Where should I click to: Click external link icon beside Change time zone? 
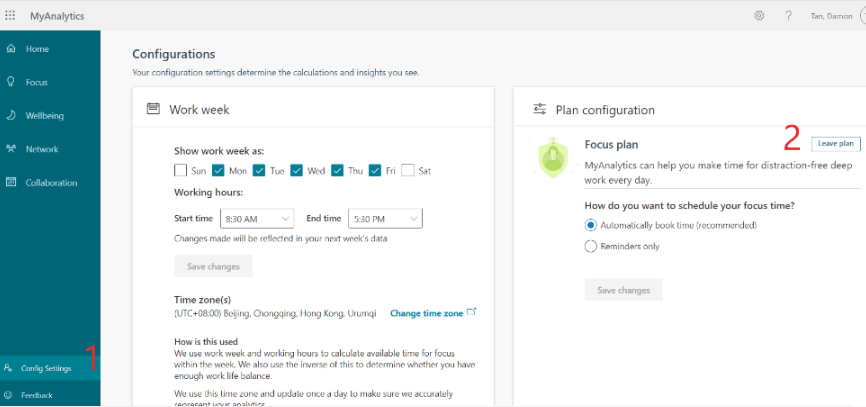coord(472,312)
